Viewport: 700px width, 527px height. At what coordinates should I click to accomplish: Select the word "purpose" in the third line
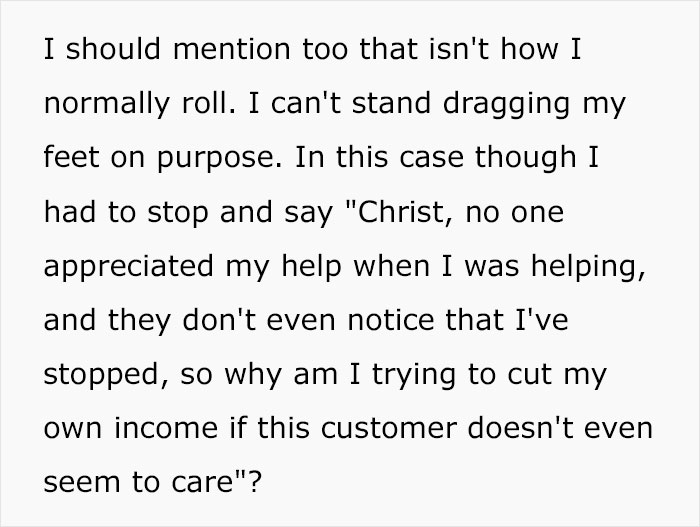coord(220,160)
